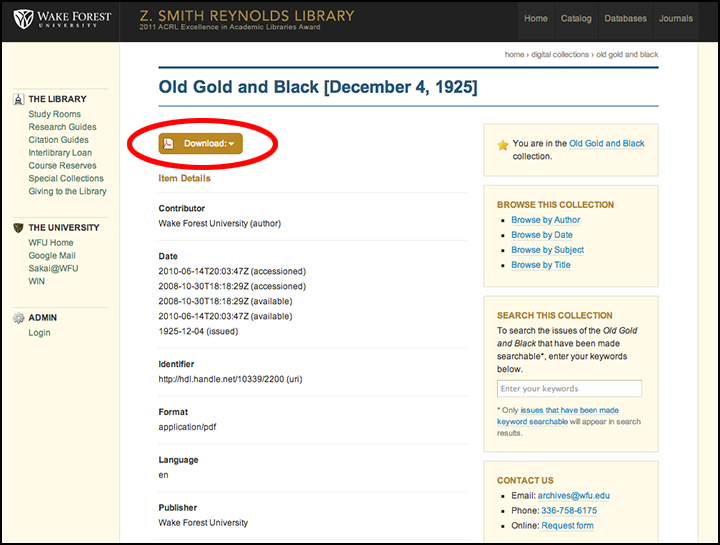Select Browse by Title
The width and height of the screenshot is (720, 545).
(541, 265)
